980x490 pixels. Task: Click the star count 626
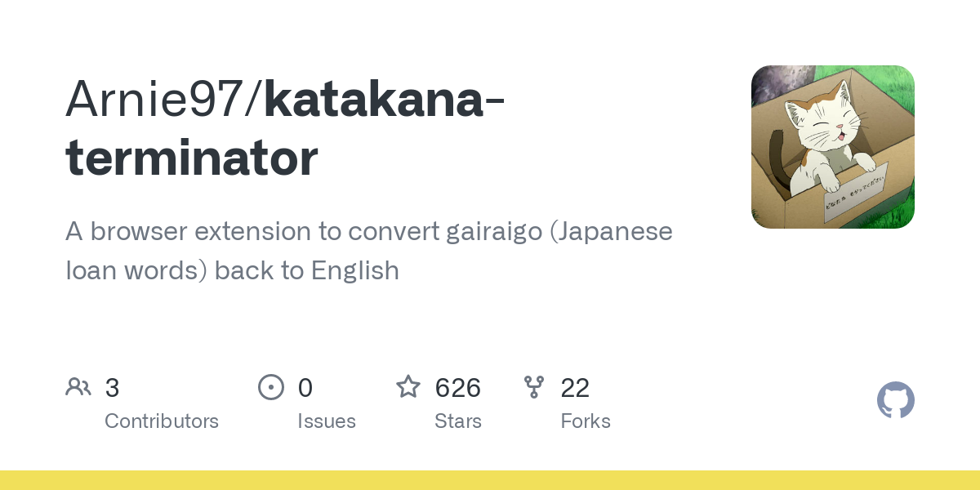pyautogui.click(x=458, y=388)
